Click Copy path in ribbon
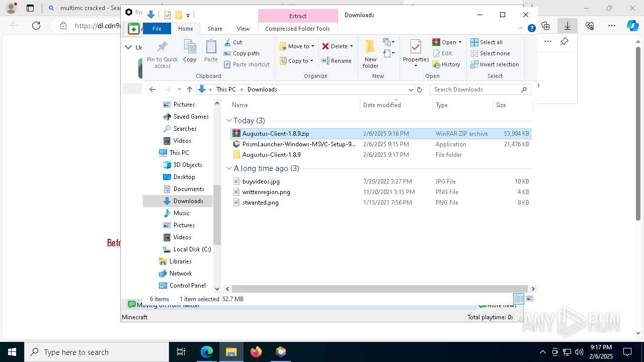This screenshot has height=362, width=644. click(242, 53)
